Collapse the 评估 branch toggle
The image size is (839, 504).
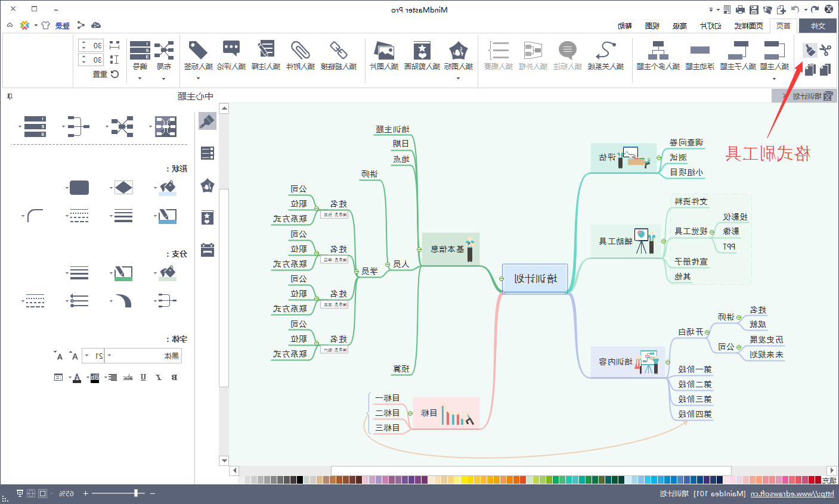[x=659, y=158]
